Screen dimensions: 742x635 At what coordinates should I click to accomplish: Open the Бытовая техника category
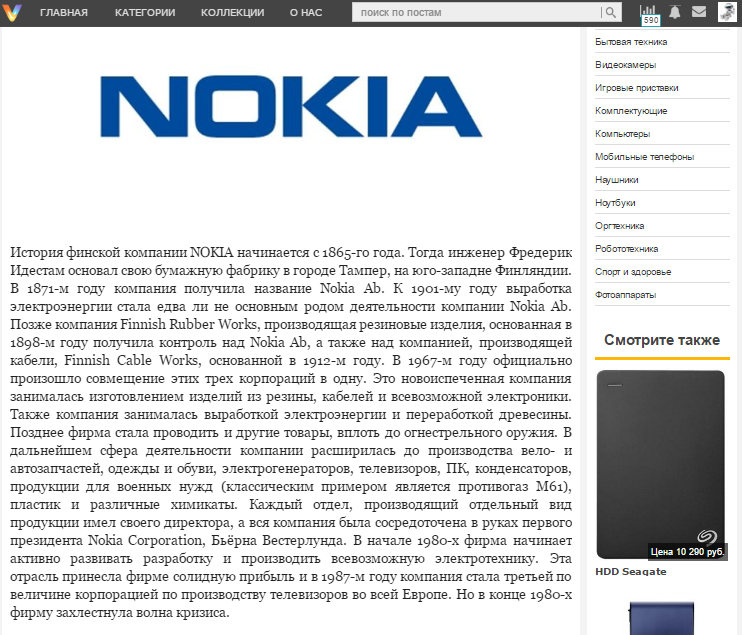click(631, 42)
